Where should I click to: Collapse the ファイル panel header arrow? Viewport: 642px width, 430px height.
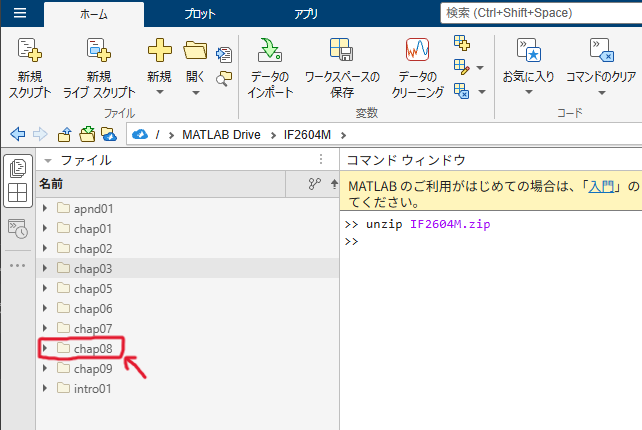pyautogui.click(x=47, y=160)
